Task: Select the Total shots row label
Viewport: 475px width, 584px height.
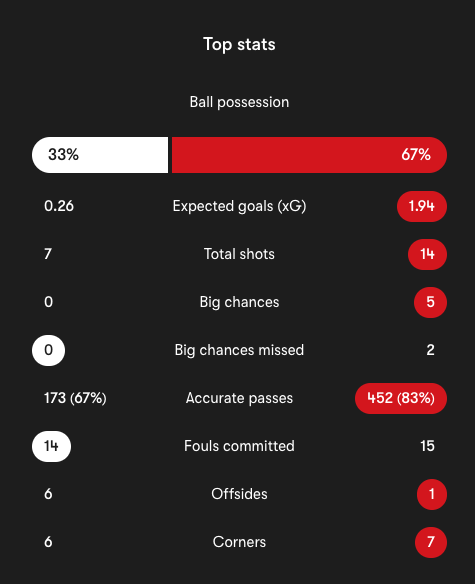Action: [x=239, y=254]
